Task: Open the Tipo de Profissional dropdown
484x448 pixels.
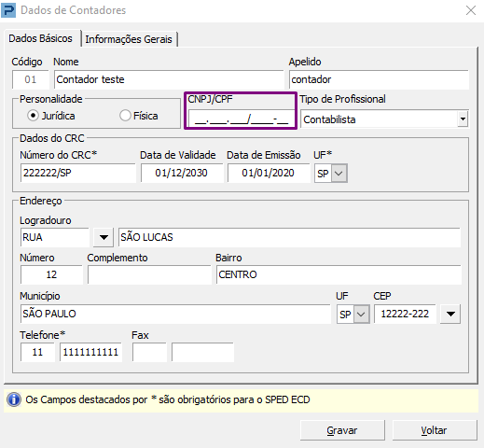Action: point(463,119)
